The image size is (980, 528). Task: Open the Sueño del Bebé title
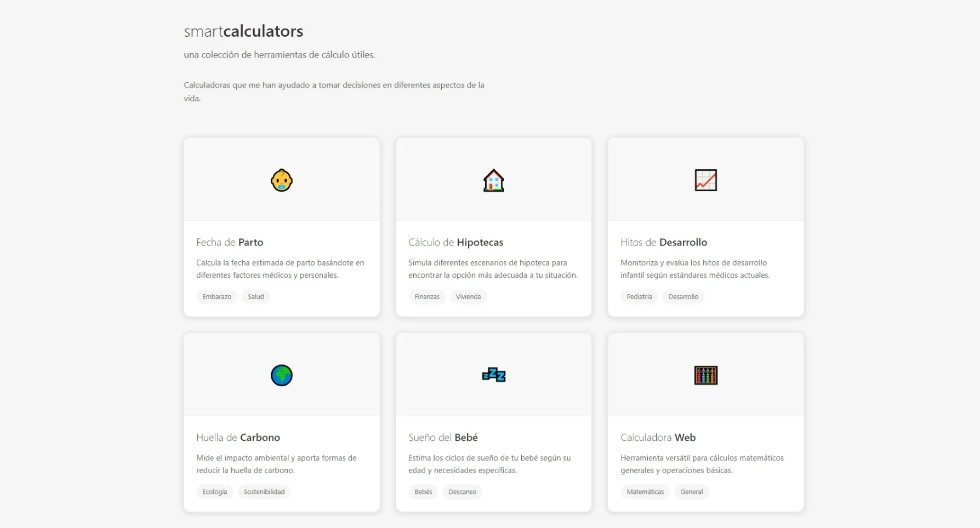pyautogui.click(x=443, y=437)
